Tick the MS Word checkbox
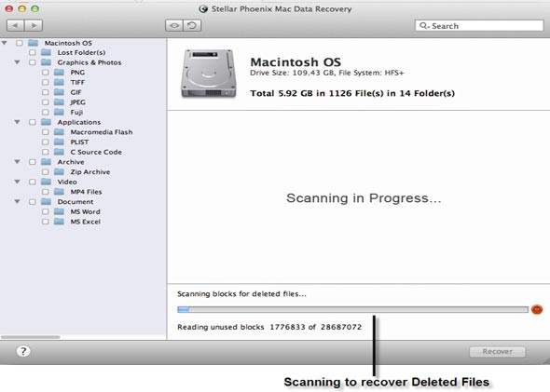Image resolution: width=550 pixels, height=392 pixels. [46, 212]
